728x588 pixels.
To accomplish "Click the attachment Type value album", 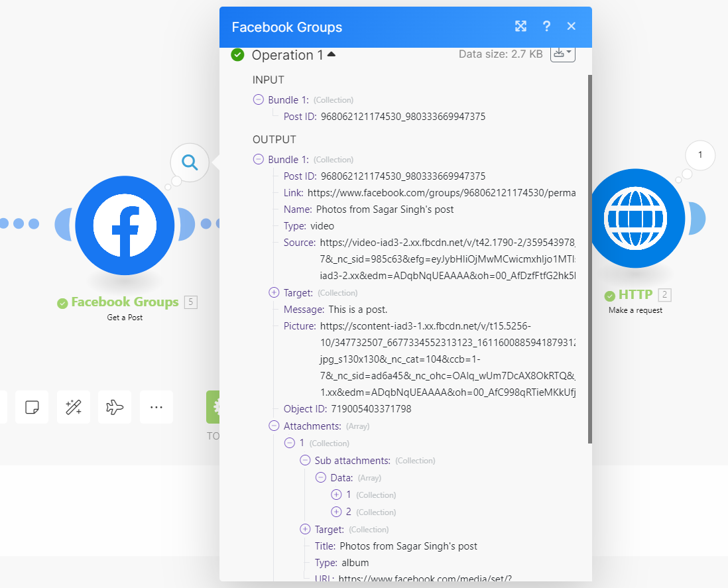I will 355,563.
